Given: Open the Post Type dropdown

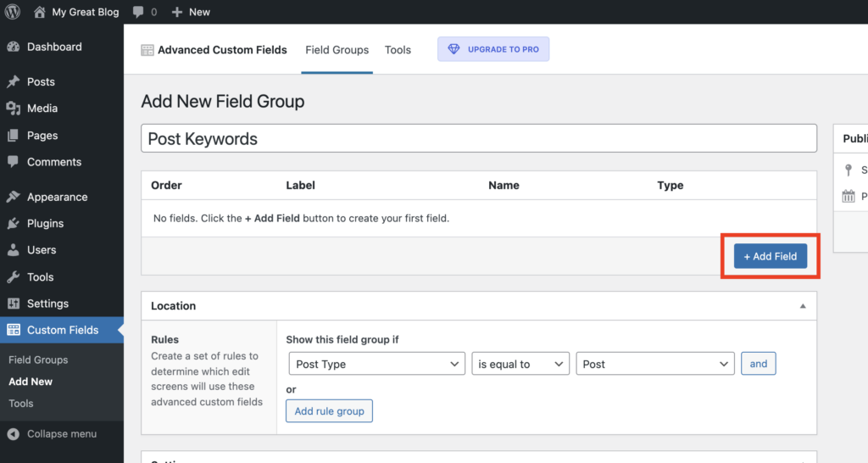Looking at the screenshot, I should coord(376,364).
